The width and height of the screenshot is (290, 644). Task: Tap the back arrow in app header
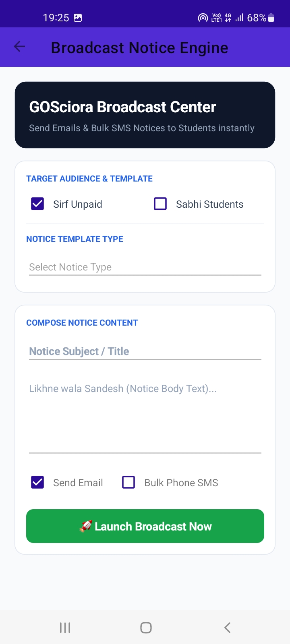[x=19, y=47]
